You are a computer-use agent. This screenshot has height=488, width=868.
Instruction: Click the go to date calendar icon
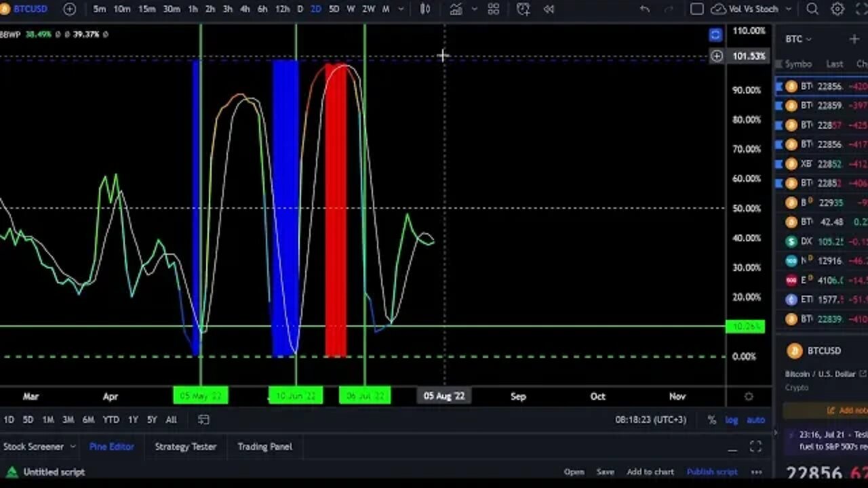[x=203, y=420]
